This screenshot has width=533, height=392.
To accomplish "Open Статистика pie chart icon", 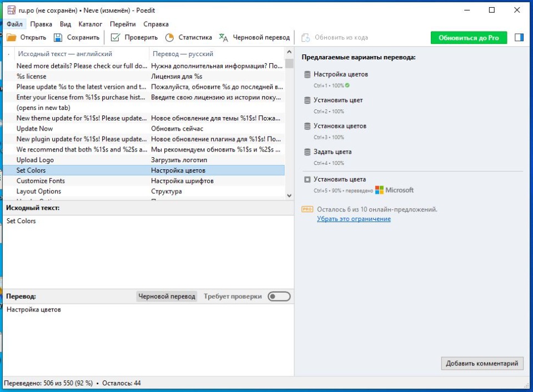I will point(170,38).
